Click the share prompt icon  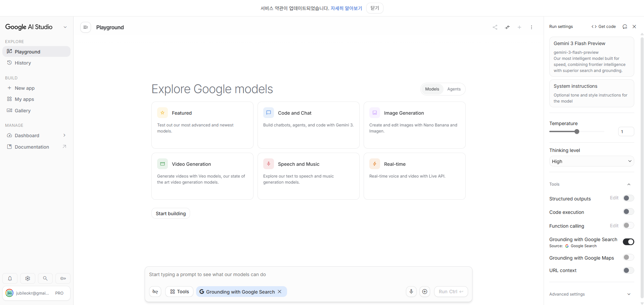point(495,27)
